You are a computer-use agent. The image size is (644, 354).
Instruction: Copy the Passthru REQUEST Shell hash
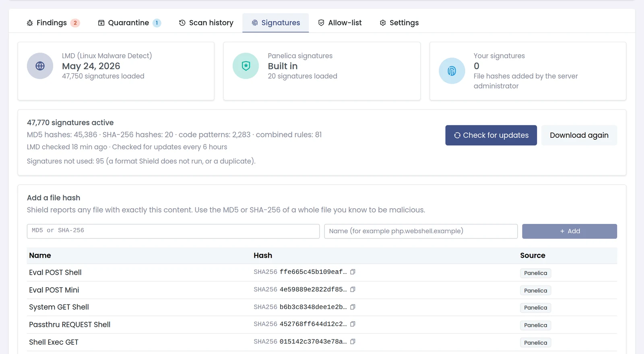coord(353,324)
